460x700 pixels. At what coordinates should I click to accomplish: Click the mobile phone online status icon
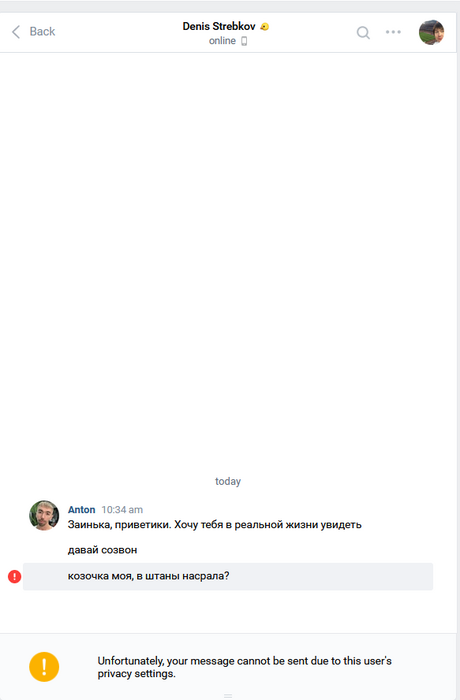click(x=244, y=41)
